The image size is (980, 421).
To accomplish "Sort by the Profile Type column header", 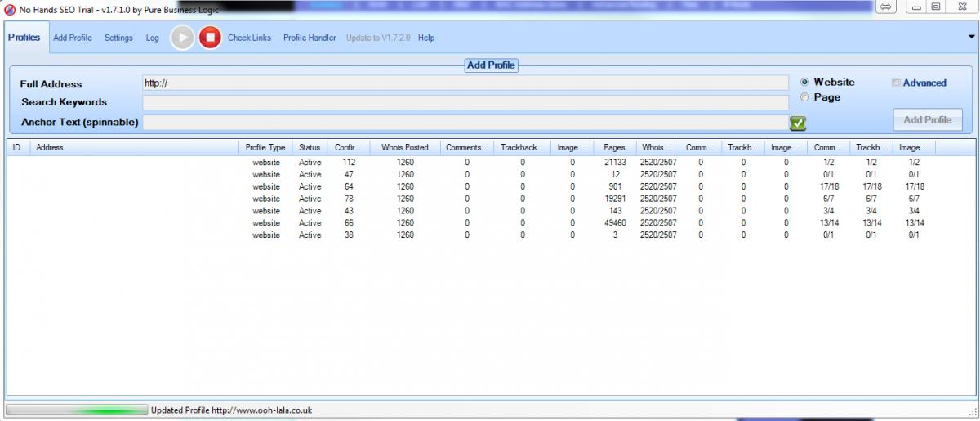I will click(265, 148).
